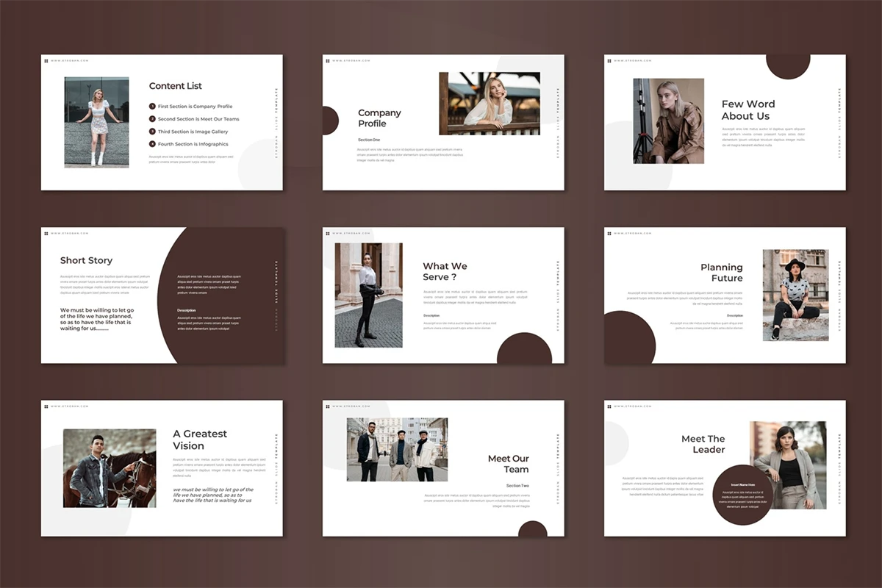Click the woman in hat photo on Planning Future slide
This screenshot has height=588, width=882.
pyautogui.click(x=795, y=295)
